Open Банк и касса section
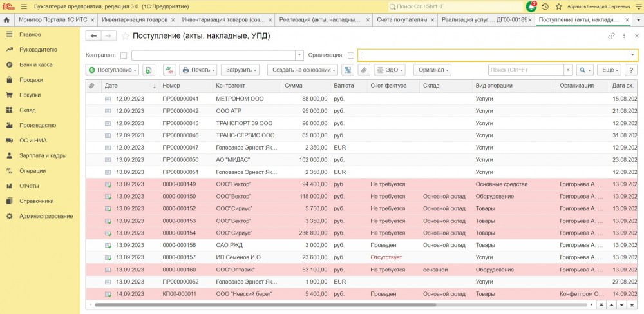Image resolution: width=644 pixels, height=314 pixels. pos(35,65)
